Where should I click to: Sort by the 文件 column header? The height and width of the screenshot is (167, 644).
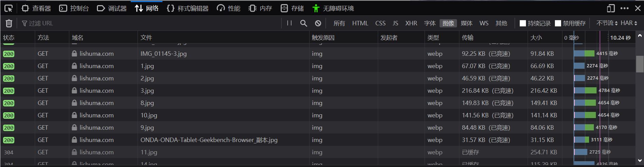(146, 38)
